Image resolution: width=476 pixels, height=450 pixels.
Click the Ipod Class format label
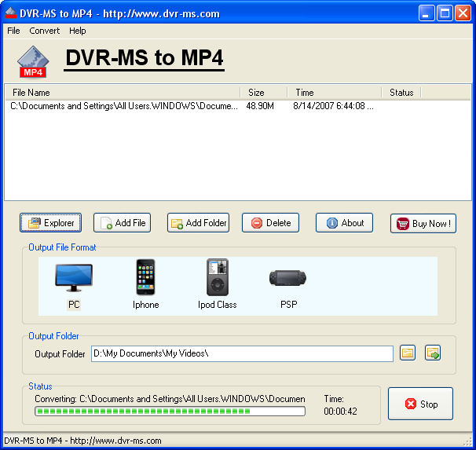pyautogui.click(x=218, y=305)
